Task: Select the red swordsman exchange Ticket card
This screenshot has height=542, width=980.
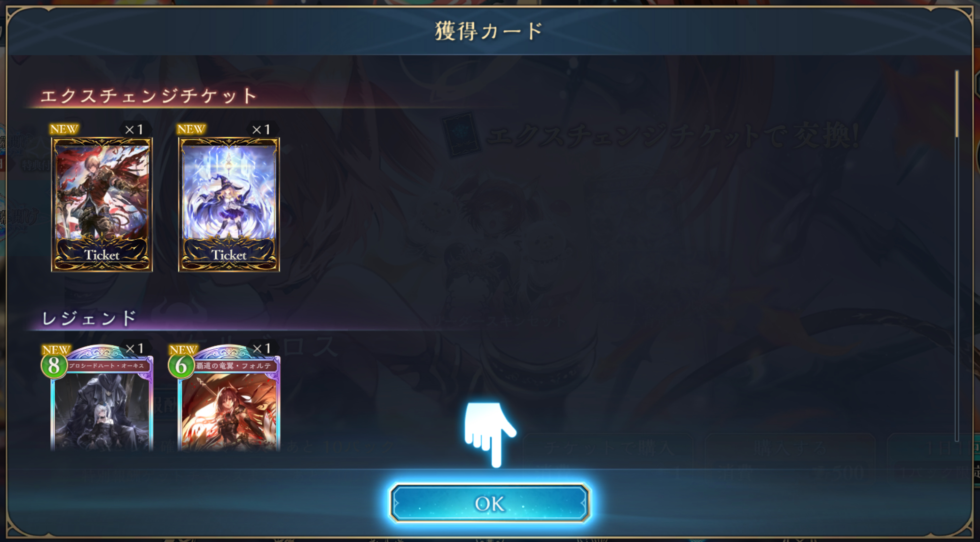Action: click(102, 204)
